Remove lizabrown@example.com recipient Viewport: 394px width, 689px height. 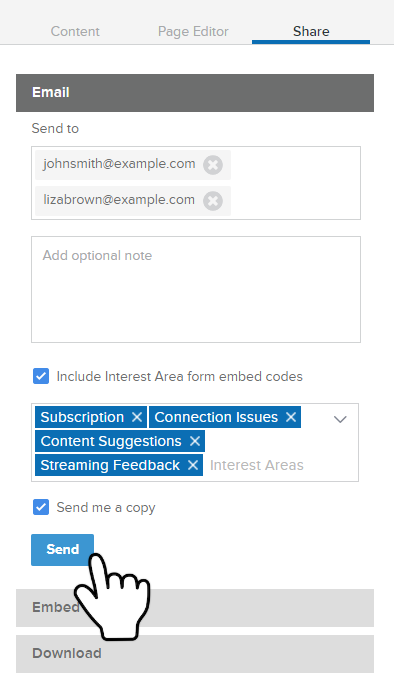(213, 201)
